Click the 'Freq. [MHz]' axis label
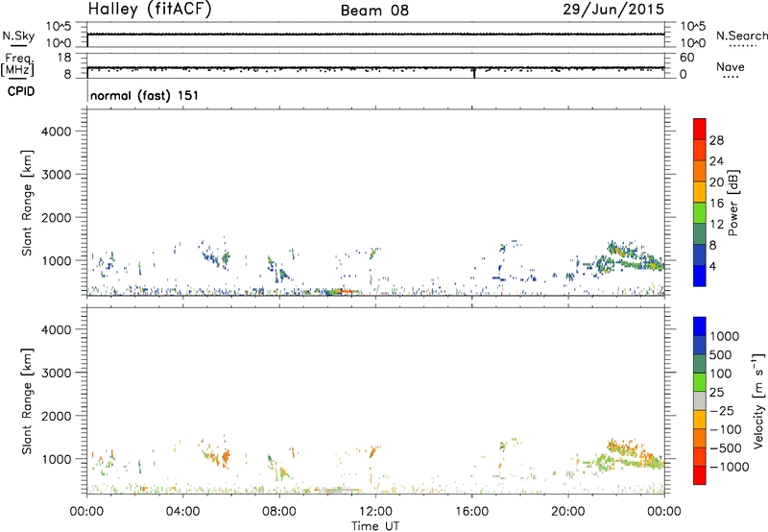 (17, 64)
